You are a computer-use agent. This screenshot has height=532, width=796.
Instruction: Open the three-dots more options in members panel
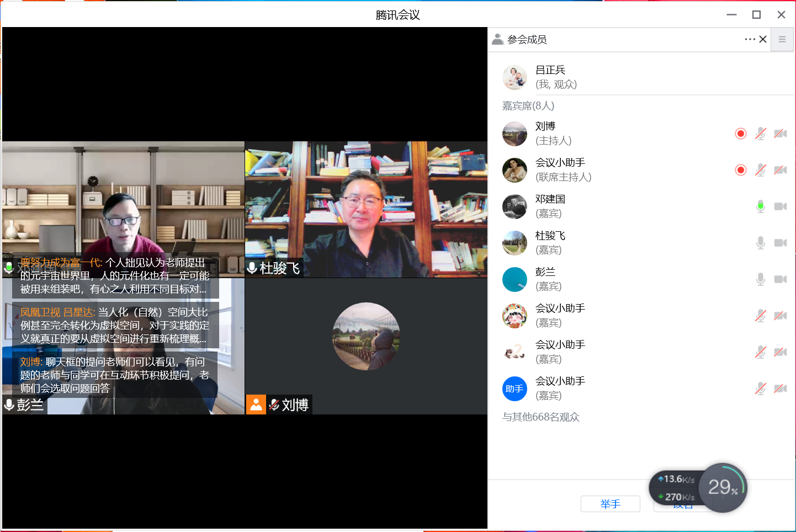(x=749, y=39)
